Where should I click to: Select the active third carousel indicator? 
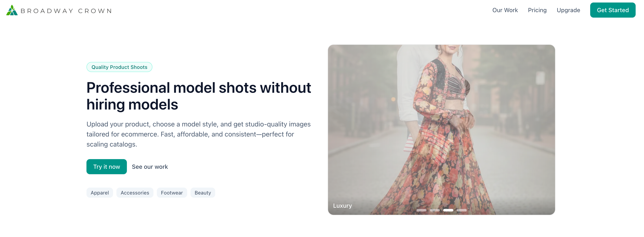[x=448, y=210]
